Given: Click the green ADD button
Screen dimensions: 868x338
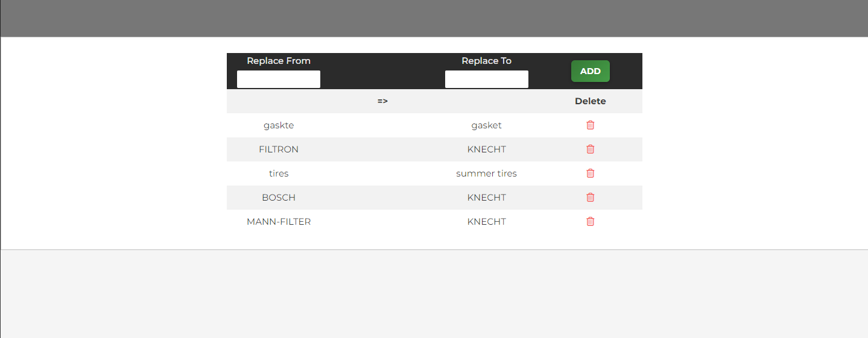Looking at the screenshot, I should coord(590,71).
